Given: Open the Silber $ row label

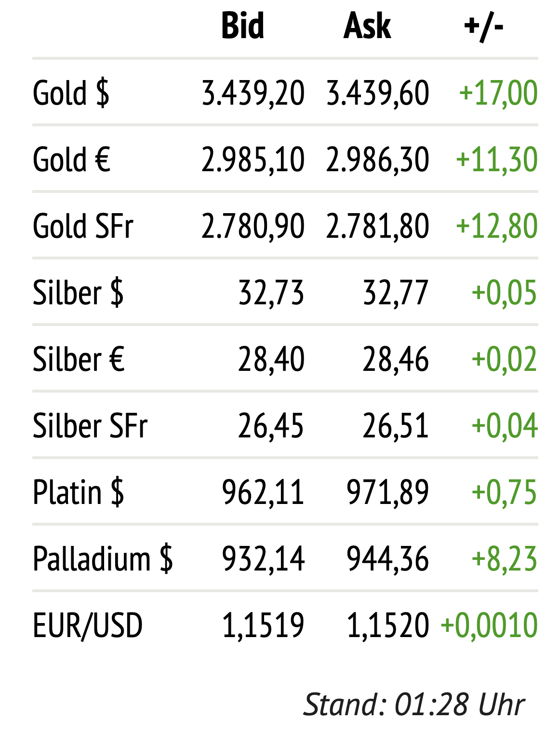Looking at the screenshot, I should [x=78, y=292].
